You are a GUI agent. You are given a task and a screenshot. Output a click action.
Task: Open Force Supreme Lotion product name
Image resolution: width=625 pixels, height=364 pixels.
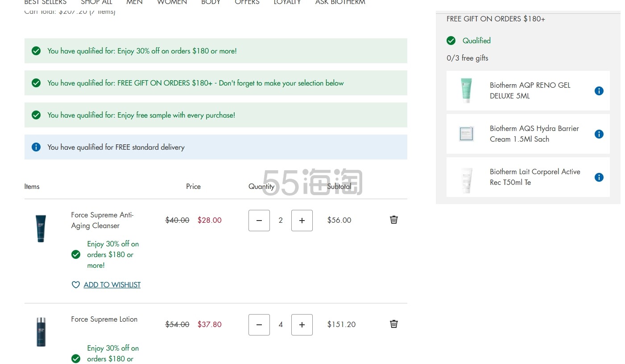click(x=104, y=319)
